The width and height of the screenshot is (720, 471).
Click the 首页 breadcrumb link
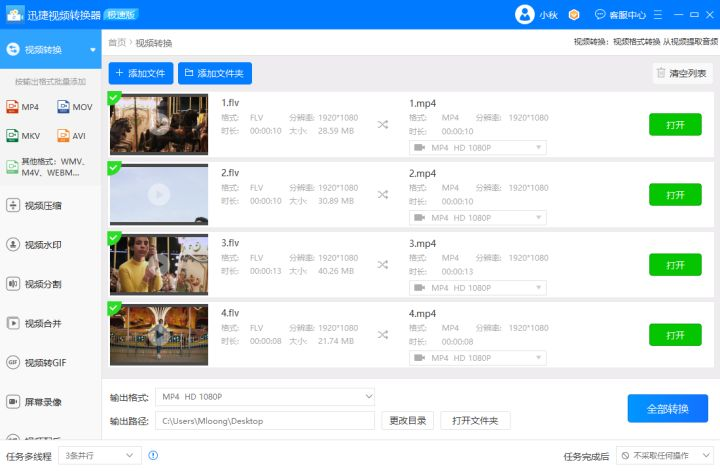click(x=117, y=43)
